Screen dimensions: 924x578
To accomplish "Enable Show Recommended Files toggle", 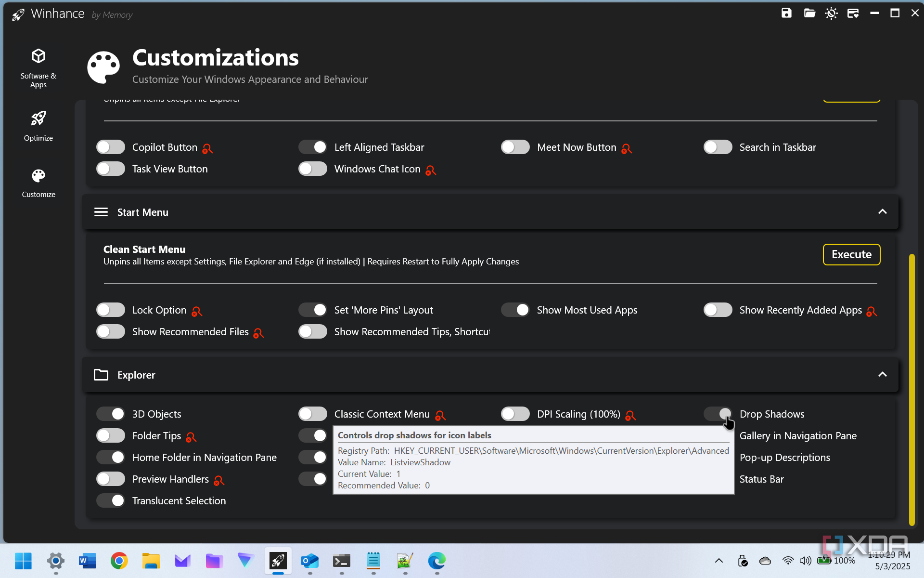I will (x=111, y=331).
